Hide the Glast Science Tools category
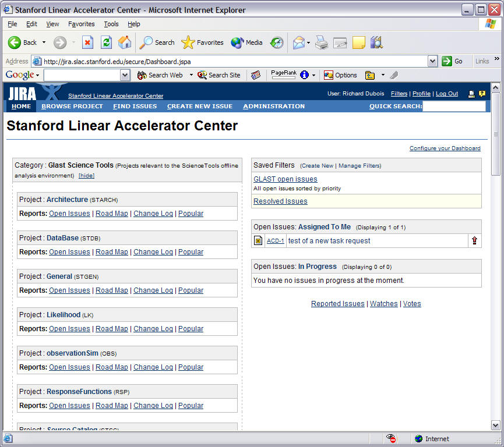Viewport: 504px width, 447px height. 86,176
